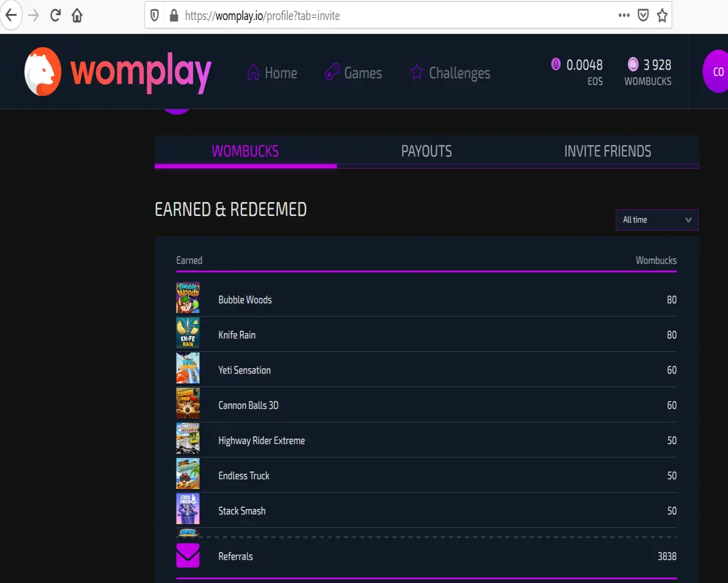Click the Cannon Balls 3D row label
This screenshot has height=583, width=728.
click(x=248, y=405)
